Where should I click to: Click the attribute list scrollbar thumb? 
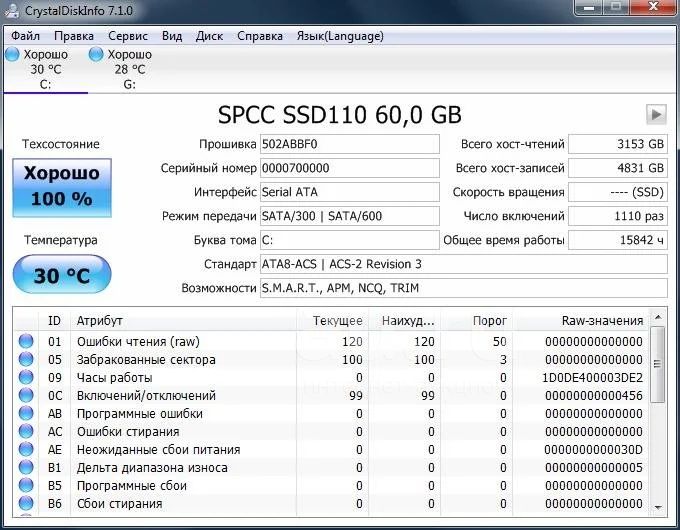(658, 364)
